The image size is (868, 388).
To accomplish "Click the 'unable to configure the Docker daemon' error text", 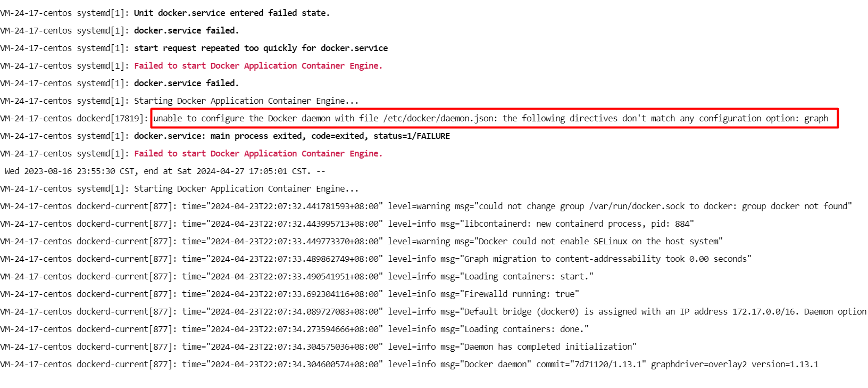I will (x=491, y=118).
